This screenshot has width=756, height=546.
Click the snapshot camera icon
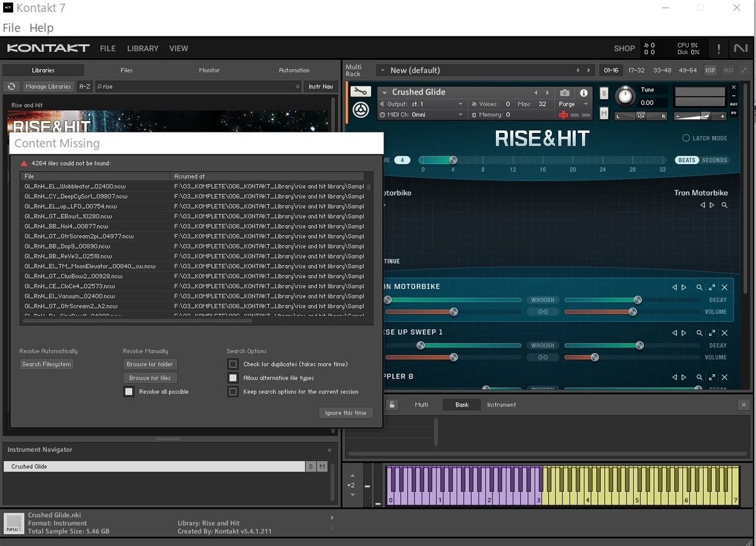pos(565,93)
